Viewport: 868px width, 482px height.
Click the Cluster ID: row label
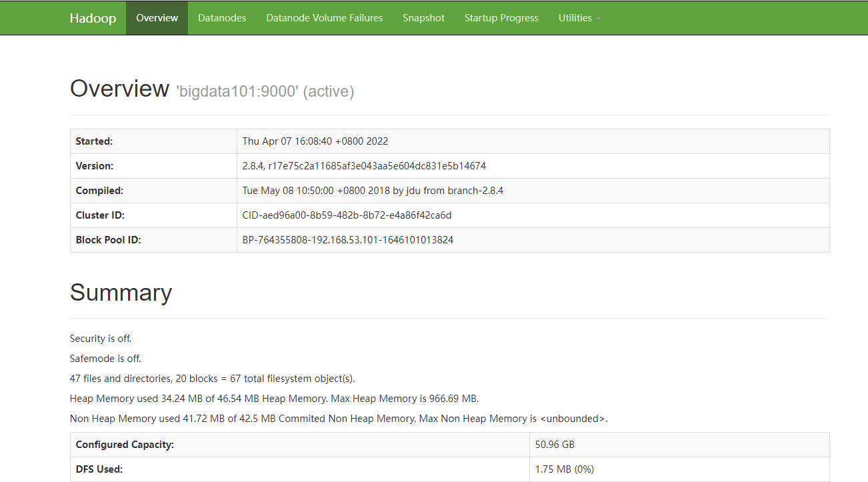[x=100, y=215]
